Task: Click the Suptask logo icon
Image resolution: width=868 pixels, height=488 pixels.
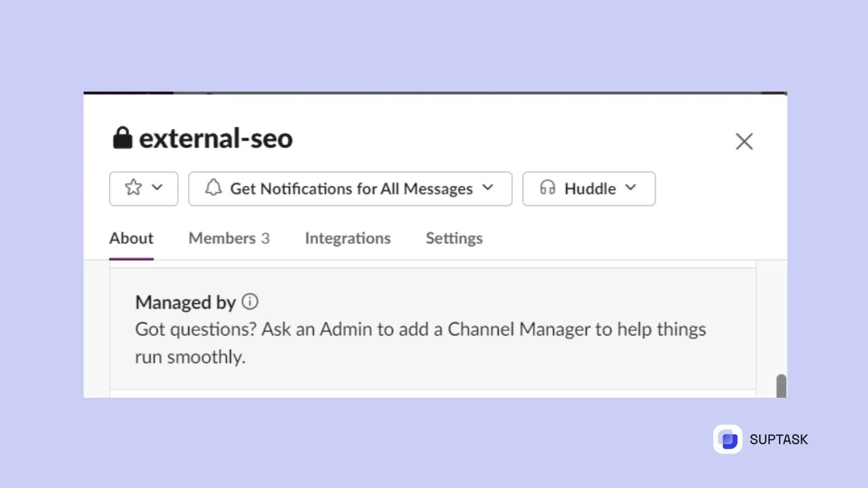Action: pos(728,439)
